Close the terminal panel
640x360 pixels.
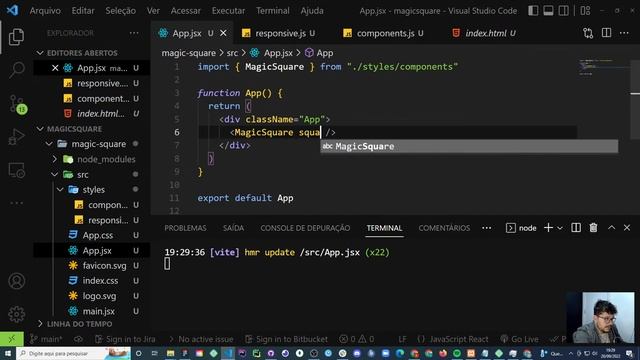point(627,227)
